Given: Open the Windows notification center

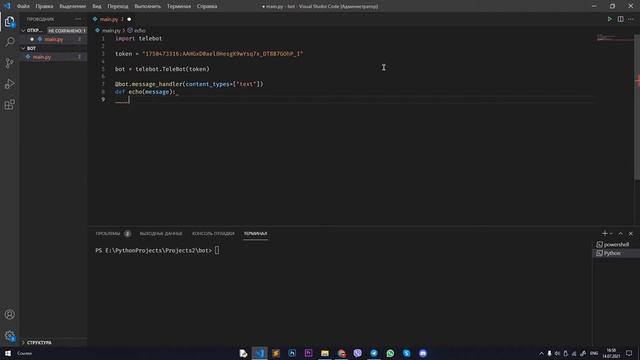Looking at the screenshot, I should point(629,353).
